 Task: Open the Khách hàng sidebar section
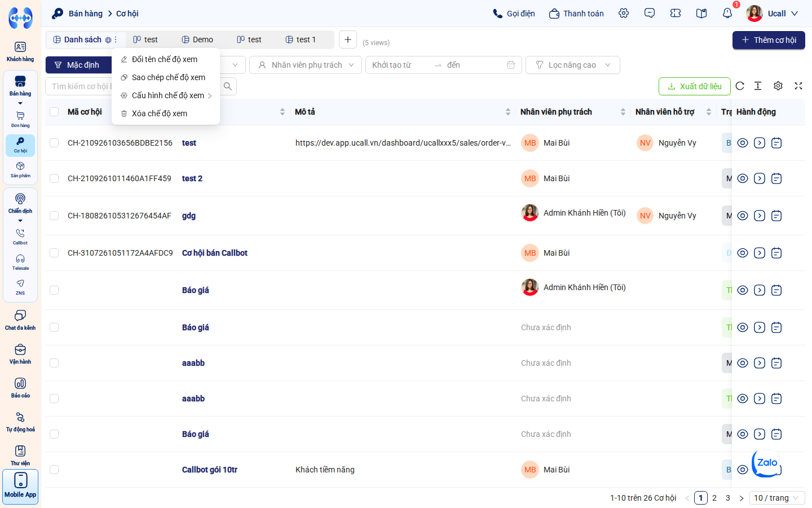[20, 51]
